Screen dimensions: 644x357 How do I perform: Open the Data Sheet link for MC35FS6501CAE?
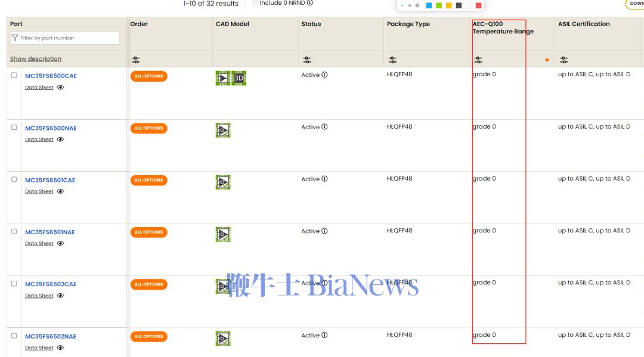pos(39,192)
